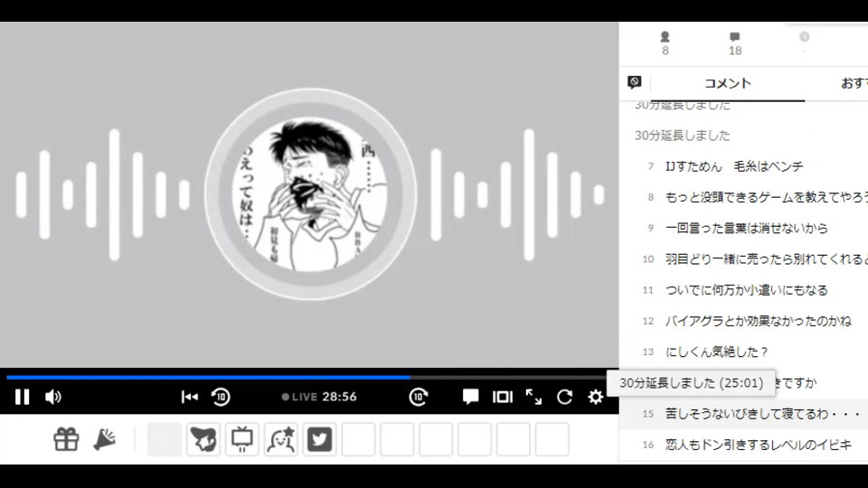Image resolution: width=868 pixels, height=488 pixels.
Task: Select comment 13 にしくん気絶した？
Action: click(x=743, y=352)
